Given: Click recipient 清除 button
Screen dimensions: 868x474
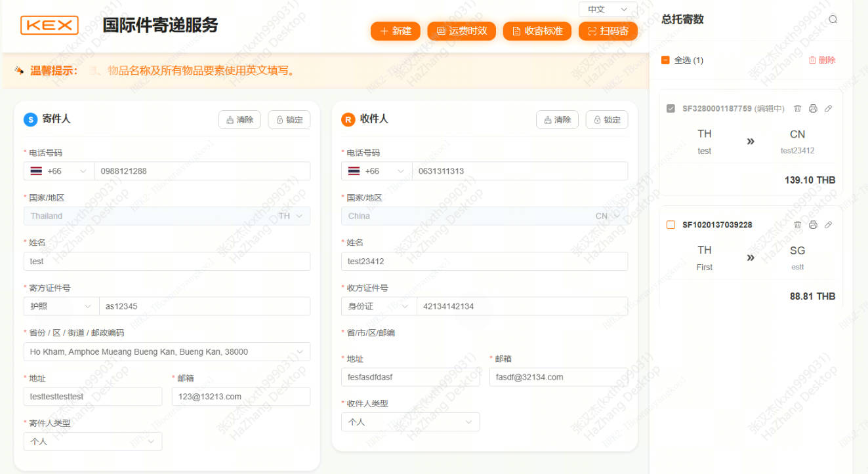Looking at the screenshot, I should tap(557, 120).
